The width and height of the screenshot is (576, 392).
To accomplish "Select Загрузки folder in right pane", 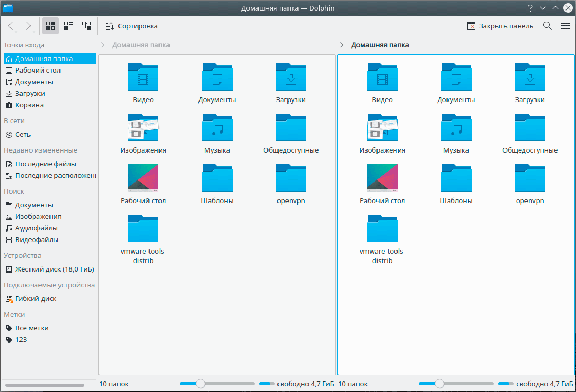I will tap(530, 83).
